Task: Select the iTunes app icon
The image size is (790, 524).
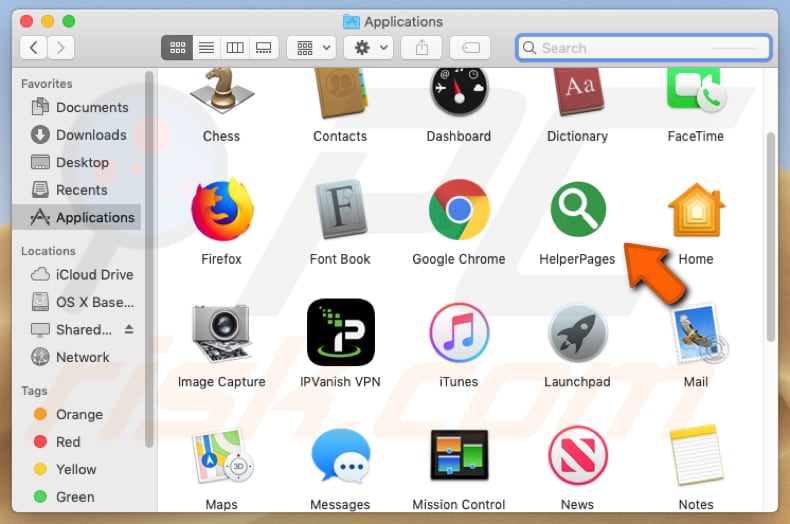Action: [x=459, y=333]
